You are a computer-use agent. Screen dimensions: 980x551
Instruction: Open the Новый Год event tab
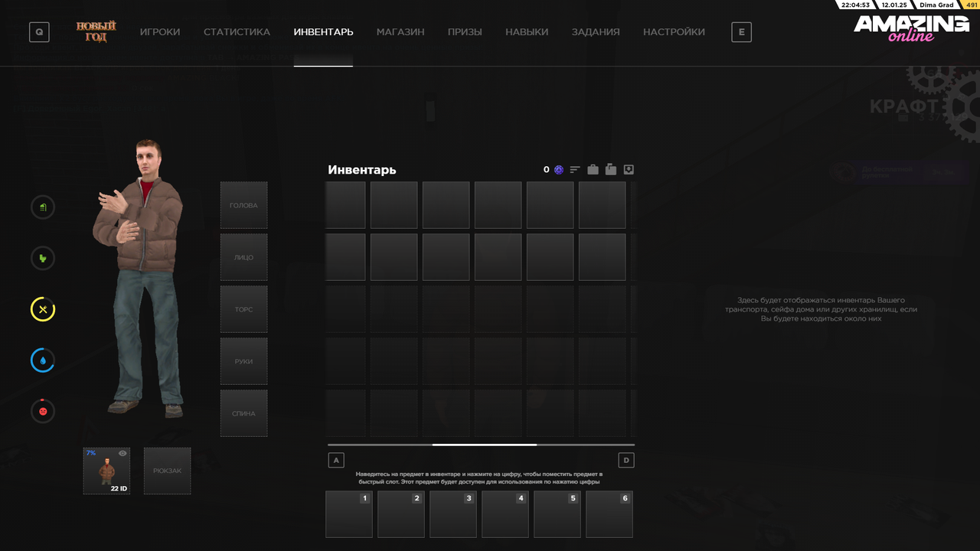pos(96,32)
